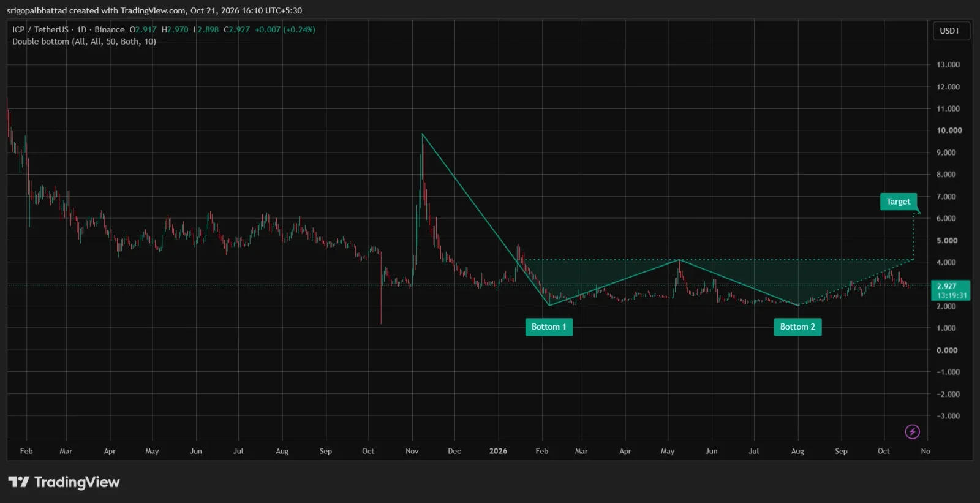The image size is (980, 503).
Task: Click the purple lightning bolt icon
Action: 912,432
